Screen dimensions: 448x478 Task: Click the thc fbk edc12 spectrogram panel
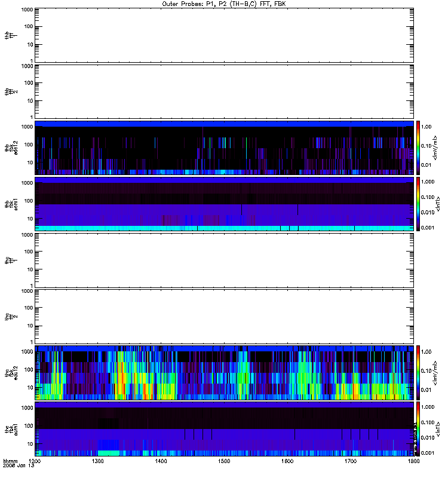pyautogui.click(x=225, y=373)
